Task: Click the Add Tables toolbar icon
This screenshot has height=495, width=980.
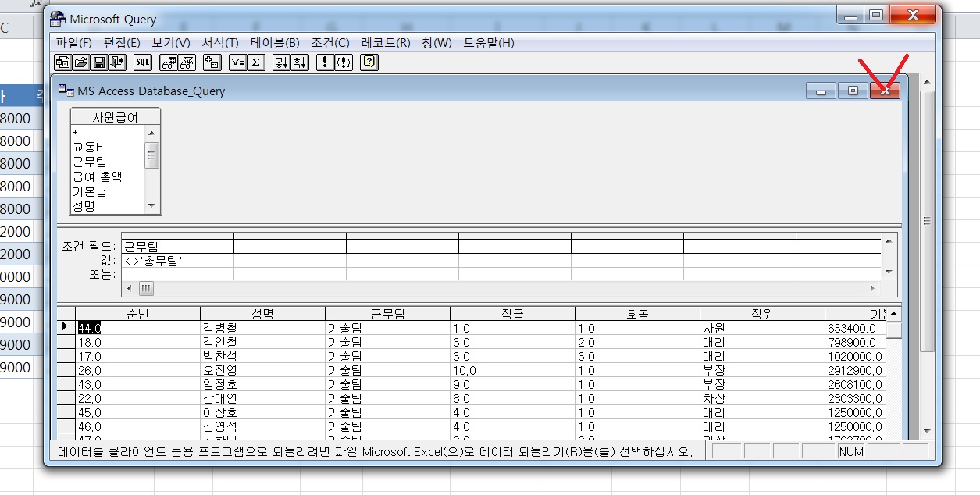Action: pyautogui.click(x=211, y=62)
